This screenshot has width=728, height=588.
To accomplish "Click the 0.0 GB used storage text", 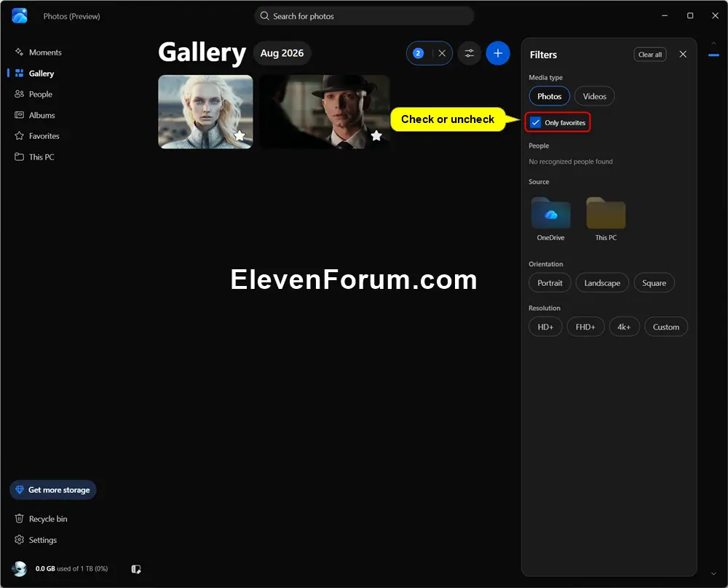I will [71, 568].
